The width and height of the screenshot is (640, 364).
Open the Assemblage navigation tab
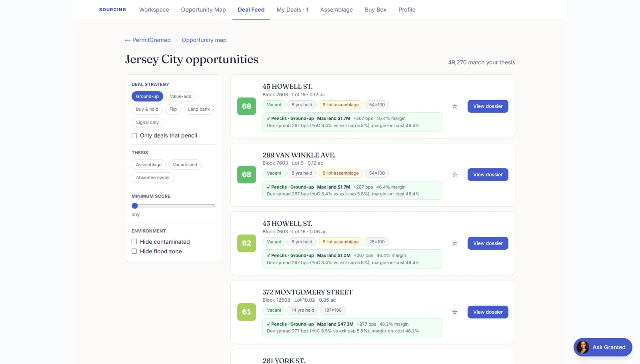pyautogui.click(x=336, y=10)
